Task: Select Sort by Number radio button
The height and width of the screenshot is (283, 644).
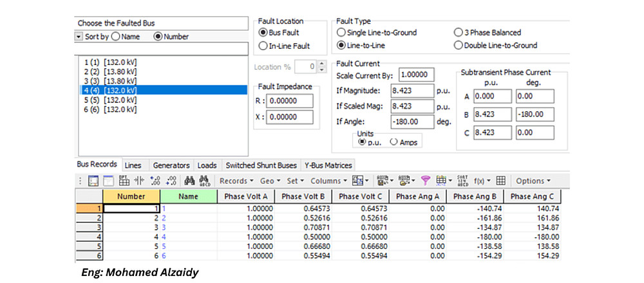Action: [158, 37]
